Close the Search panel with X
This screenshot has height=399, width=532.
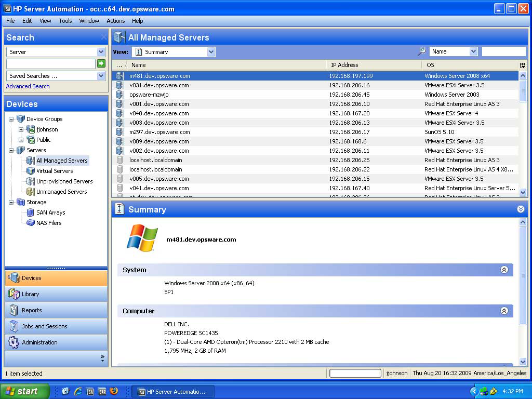[104, 37]
